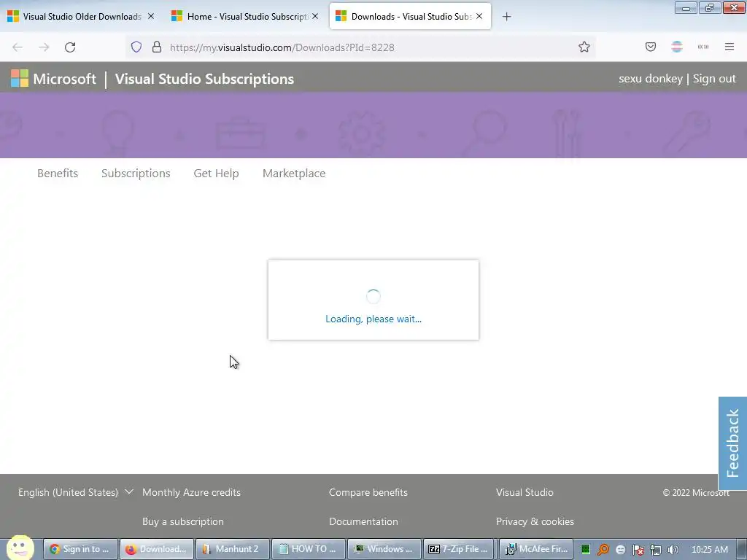The width and height of the screenshot is (747, 560).
Task: Go back using the back arrow
Action: tap(18, 47)
